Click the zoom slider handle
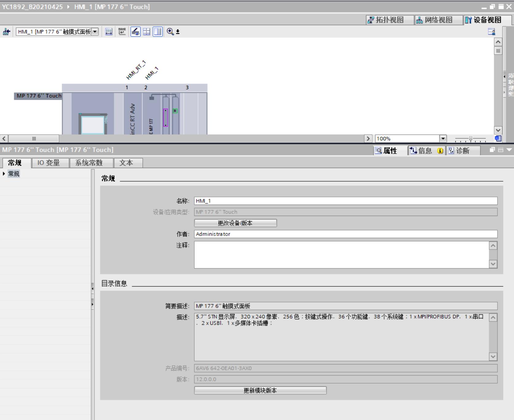514x420 pixels. pos(470,139)
